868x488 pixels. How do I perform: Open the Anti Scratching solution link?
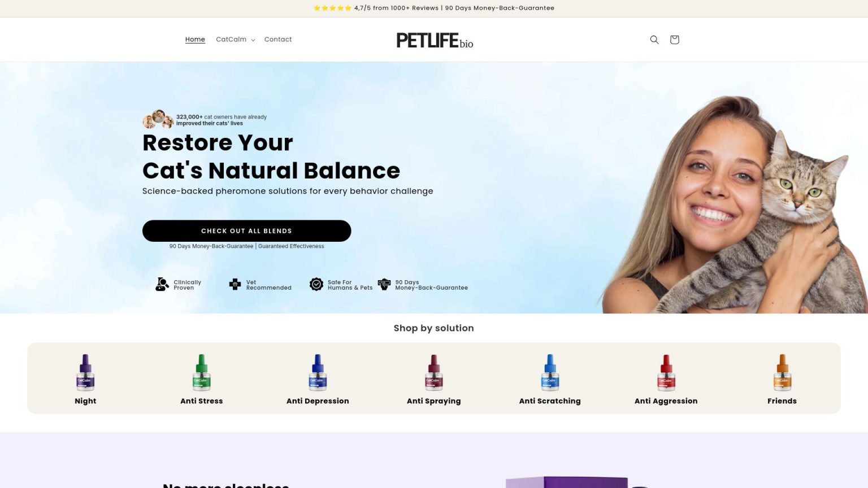550,401
